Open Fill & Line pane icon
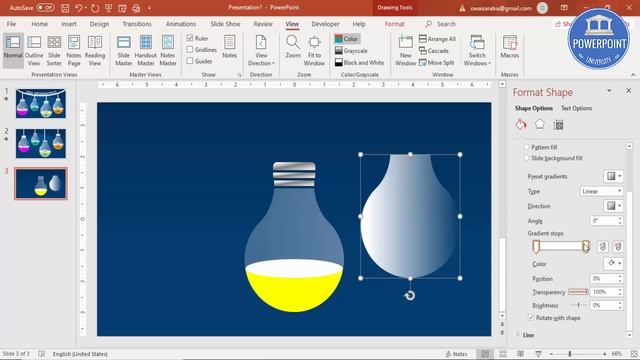The width and height of the screenshot is (640, 360). click(x=521, y=124)
